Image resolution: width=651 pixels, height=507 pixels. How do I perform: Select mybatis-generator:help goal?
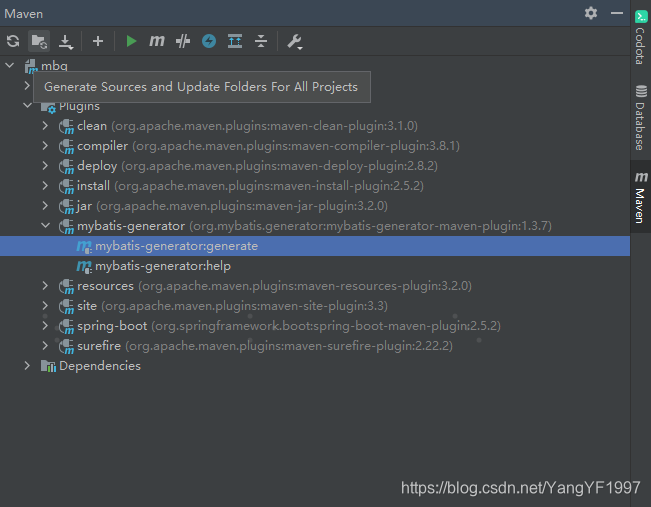[x=315, y=266]
